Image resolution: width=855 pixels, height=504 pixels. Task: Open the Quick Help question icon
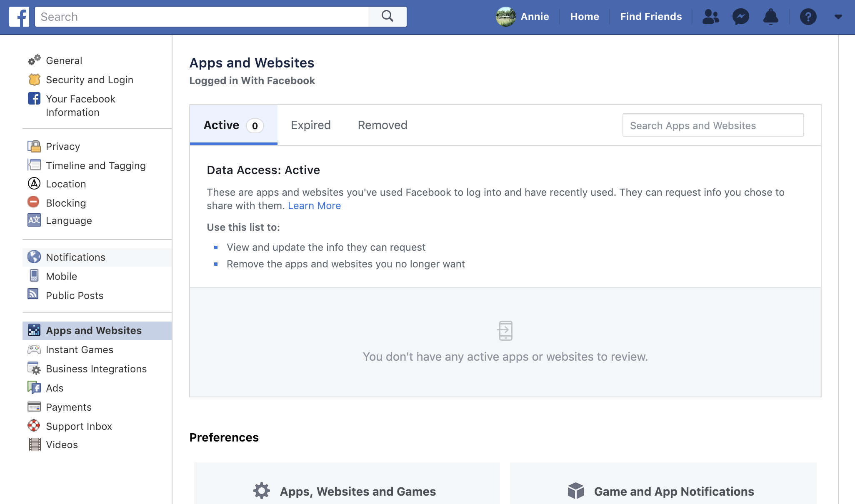(x=808, y=17)
